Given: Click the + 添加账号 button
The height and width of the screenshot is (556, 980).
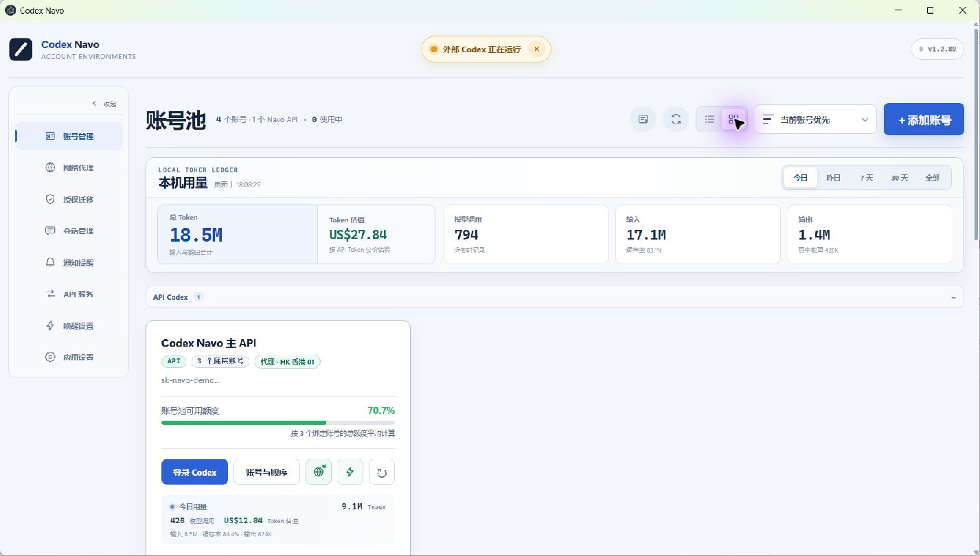Looking at the screenshot, I should coord(924,119).
